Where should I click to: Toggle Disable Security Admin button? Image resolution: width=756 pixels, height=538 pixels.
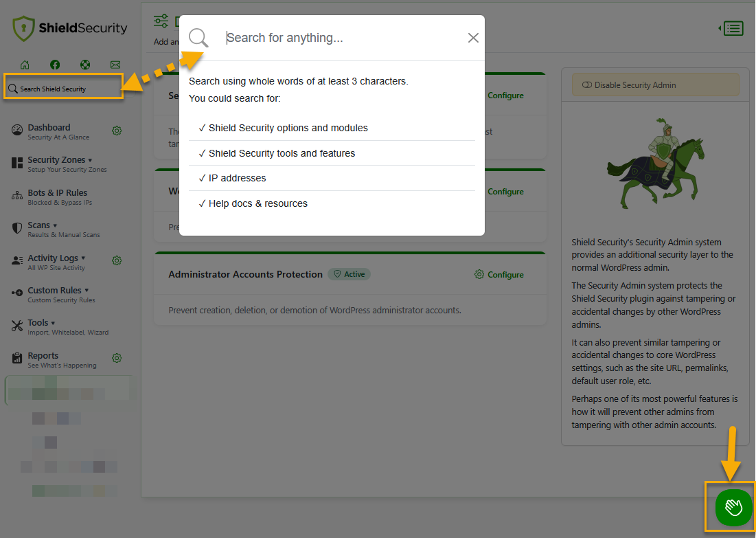[x=655, y=85]
